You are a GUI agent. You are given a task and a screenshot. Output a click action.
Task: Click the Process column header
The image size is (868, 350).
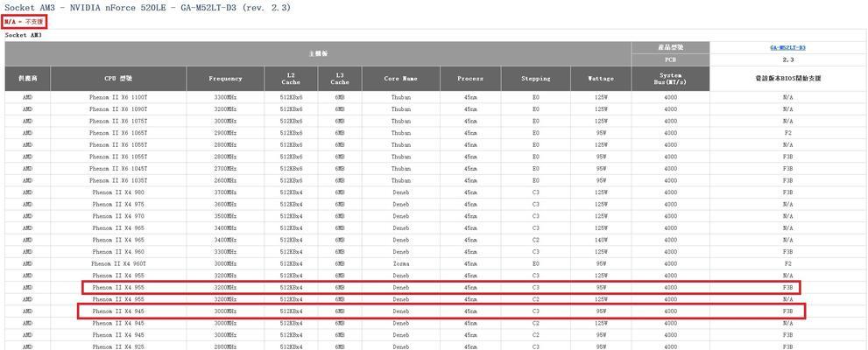pyautogui.click(x=470, y=79)
